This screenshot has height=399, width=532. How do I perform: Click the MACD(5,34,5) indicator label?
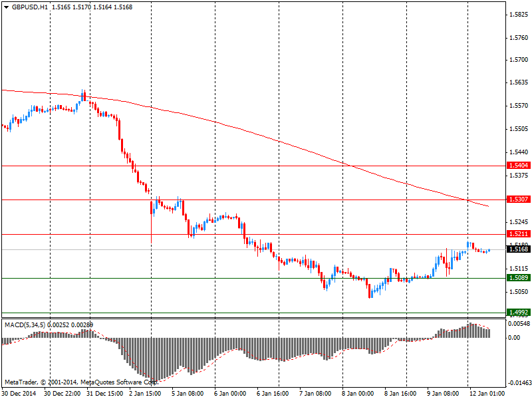tap(25, 325)
